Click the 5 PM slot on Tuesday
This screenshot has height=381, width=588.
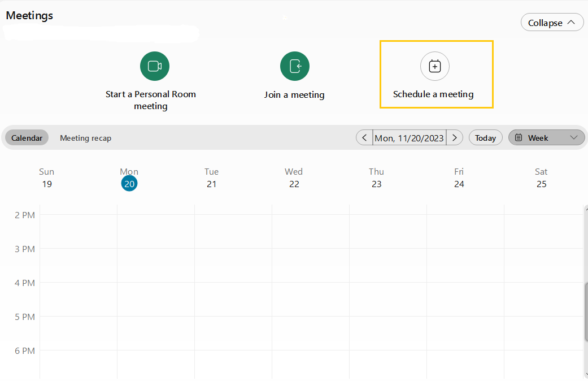pos(233,333)
